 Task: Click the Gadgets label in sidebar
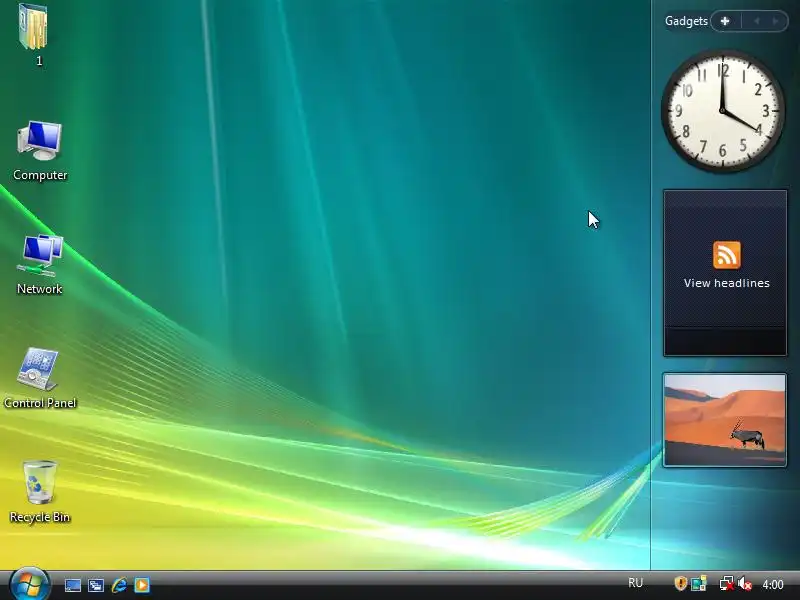686,21
